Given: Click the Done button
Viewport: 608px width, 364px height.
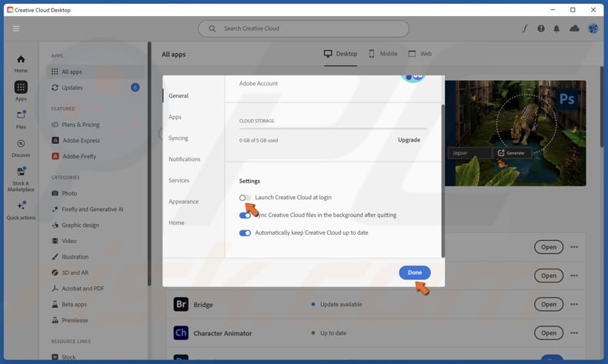Looking at the screenshot, I should point(415,272).
